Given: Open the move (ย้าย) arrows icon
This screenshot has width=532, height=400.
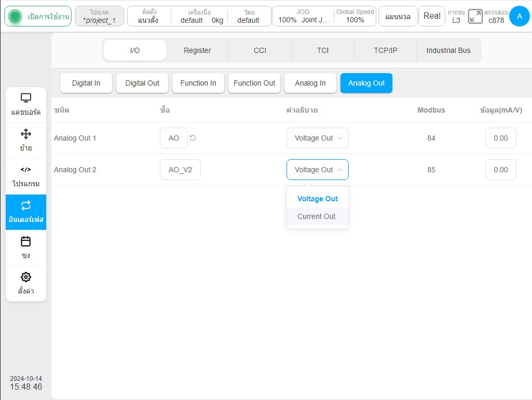Looking at the screenshot, I should [x=26, y=134].
